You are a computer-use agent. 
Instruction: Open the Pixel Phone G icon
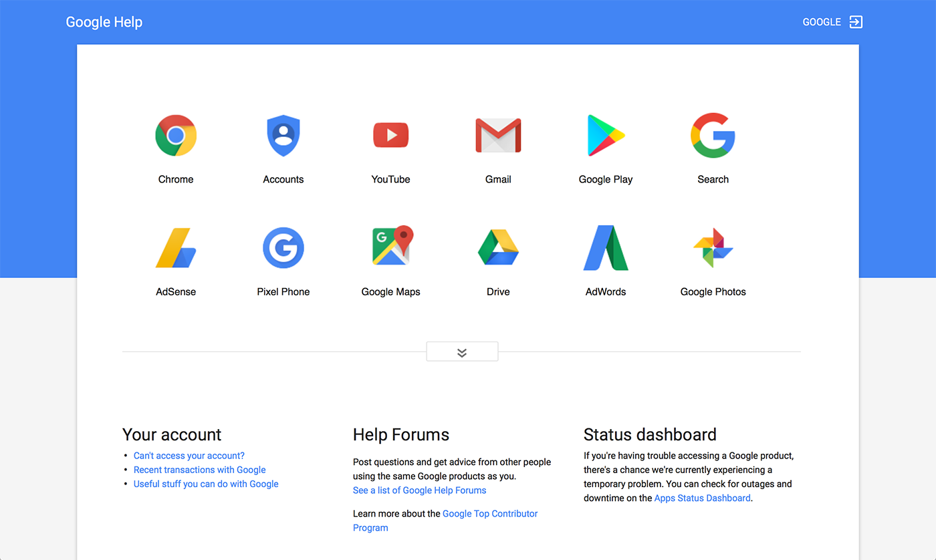pyautogui.click(x=283, y=248)
